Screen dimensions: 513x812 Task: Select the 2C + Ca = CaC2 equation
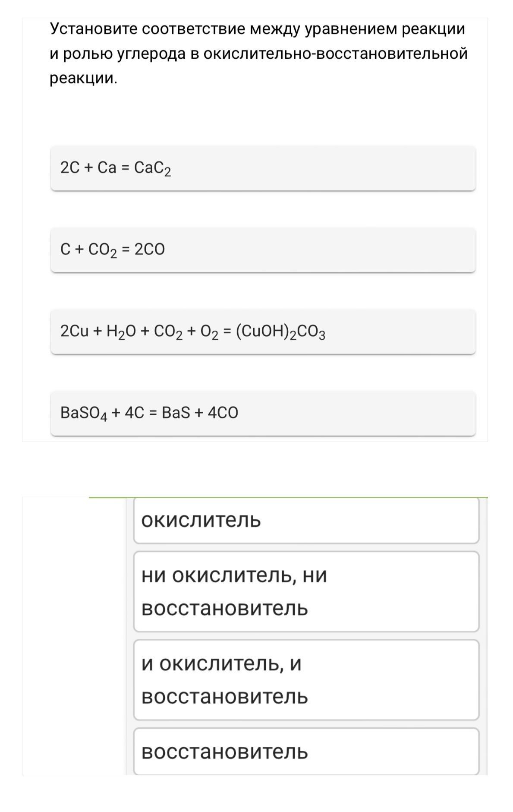[263, 168]
